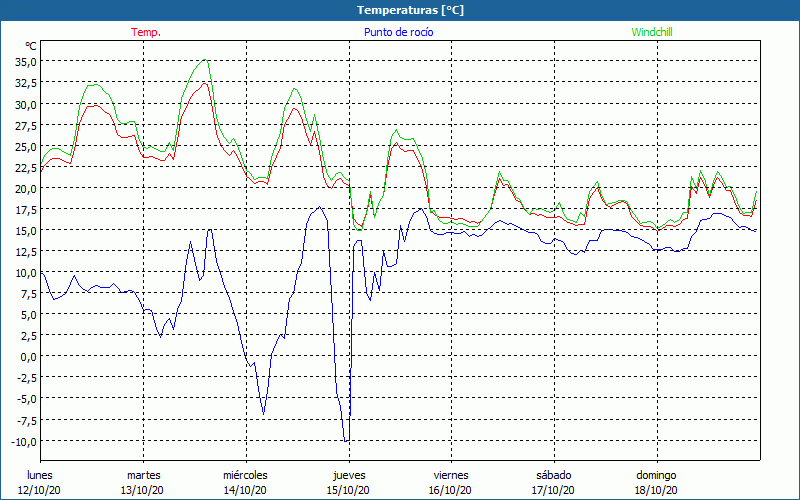Screen dimensions: 800x500
Task: Click the 35,0 y-axis value
Action: click(25, 62)
